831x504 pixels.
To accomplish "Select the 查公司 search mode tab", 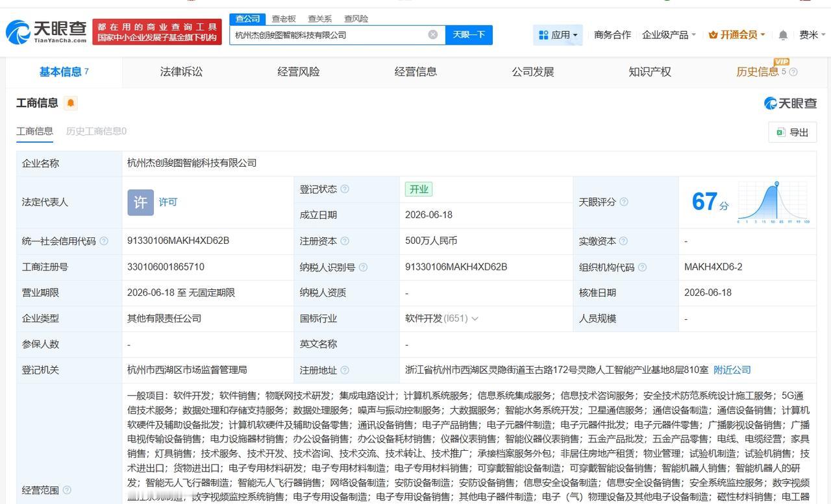I will [x=248, y=19].
